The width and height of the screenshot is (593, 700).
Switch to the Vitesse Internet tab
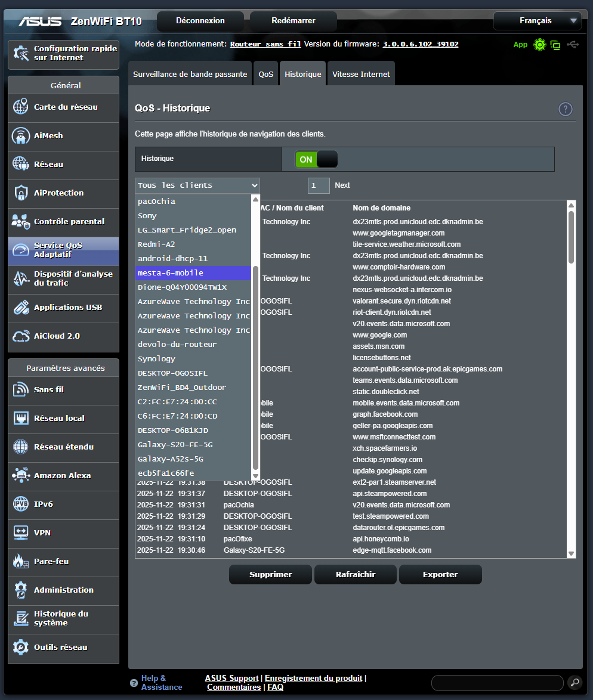tap(361, 73)
